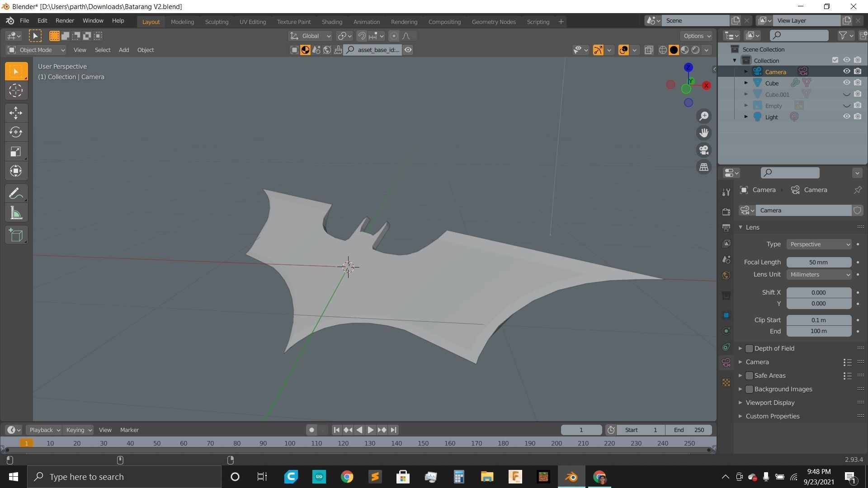Activate the Move tool

click(x=16, y=113)
